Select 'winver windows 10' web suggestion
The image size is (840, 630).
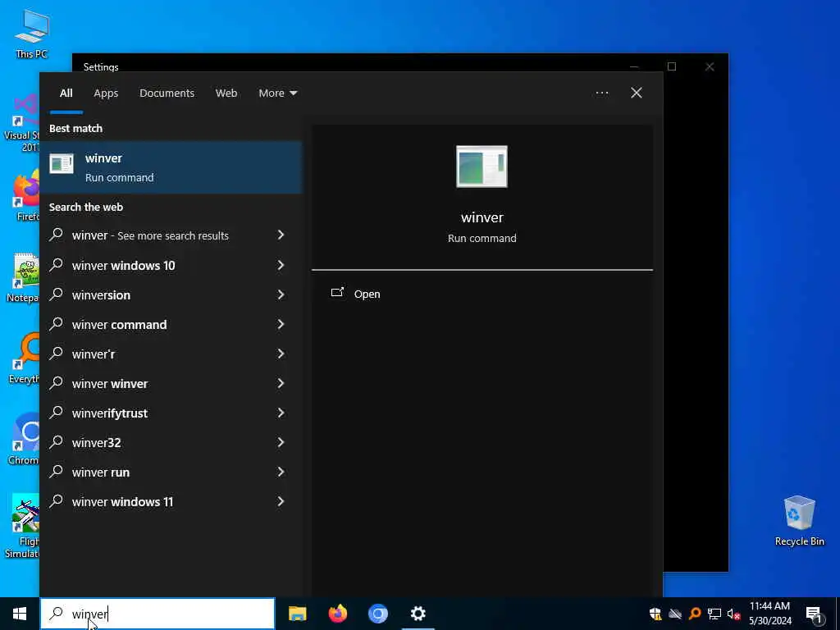(x=123, y=266)
